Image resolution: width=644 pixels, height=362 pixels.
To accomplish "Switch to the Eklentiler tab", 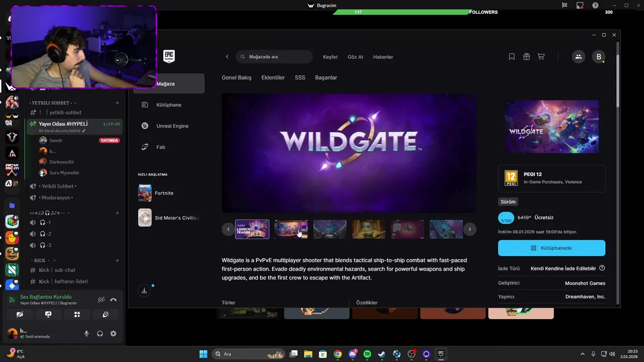I will tap(273, 77).
